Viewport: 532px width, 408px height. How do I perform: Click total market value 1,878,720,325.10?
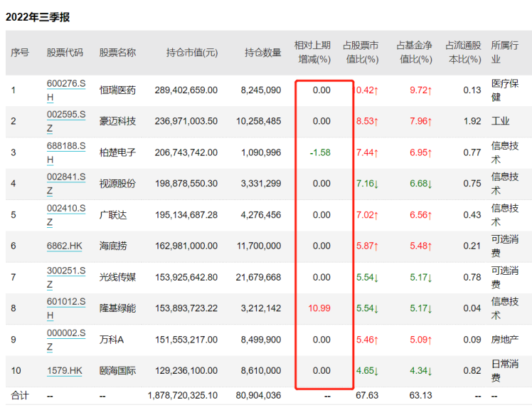pos(183,396)
